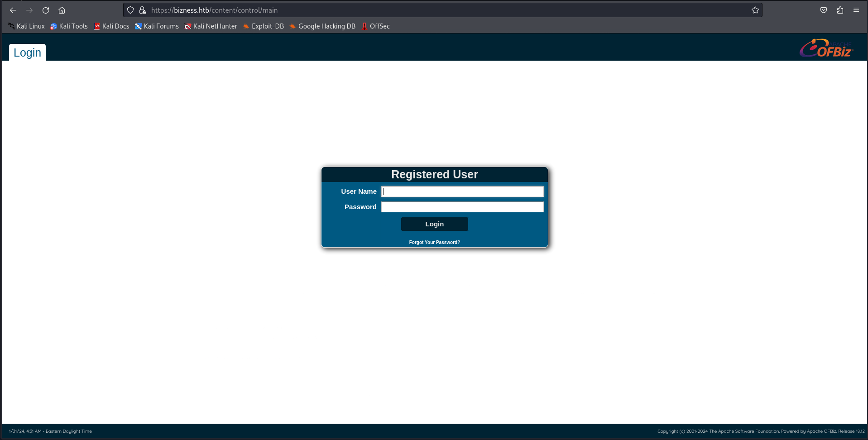Image resolution: width=868 pixels, height=440 pixels.
Task: Bookmark this page with the star icon
Action: pos(755,10)
